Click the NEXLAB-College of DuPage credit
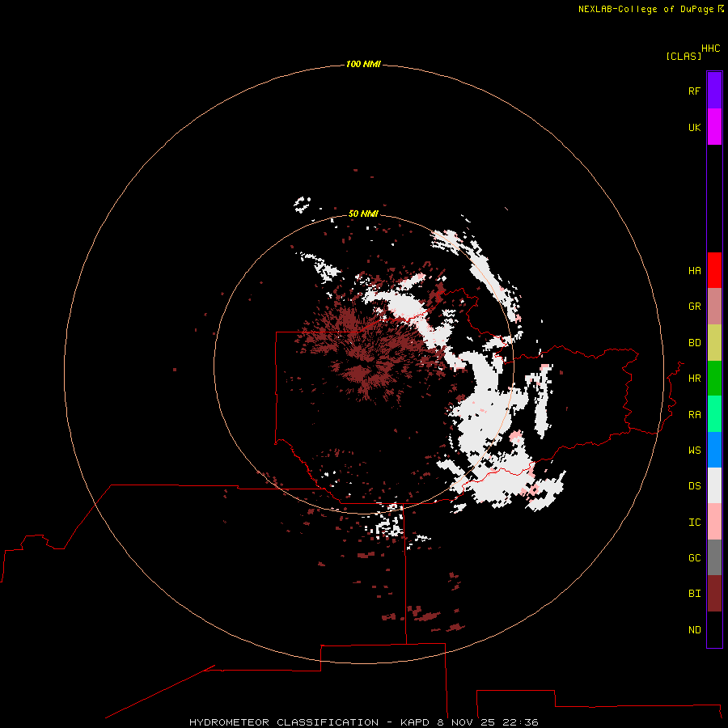728x728 pixels. (x=650, y=9)
